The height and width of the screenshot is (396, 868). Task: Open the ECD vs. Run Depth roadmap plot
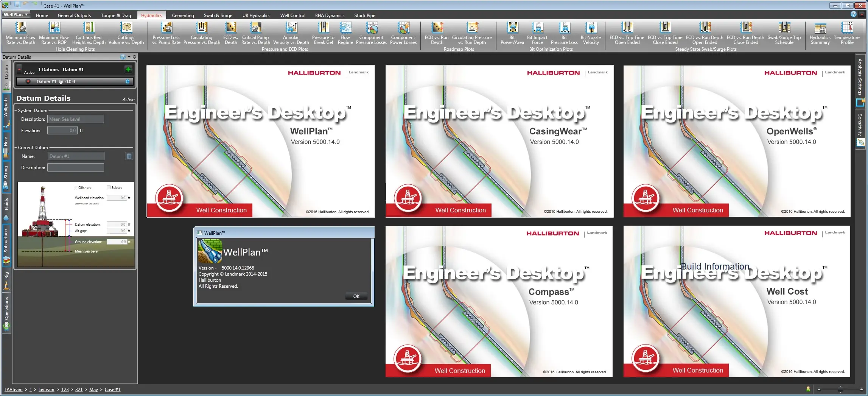point(437,33)
